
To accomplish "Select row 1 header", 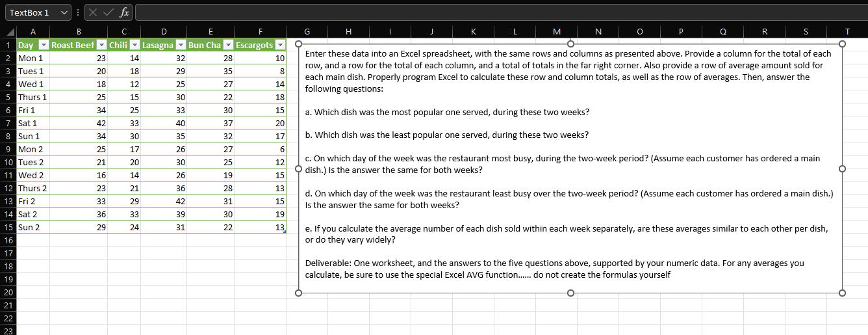I will 8,45.
